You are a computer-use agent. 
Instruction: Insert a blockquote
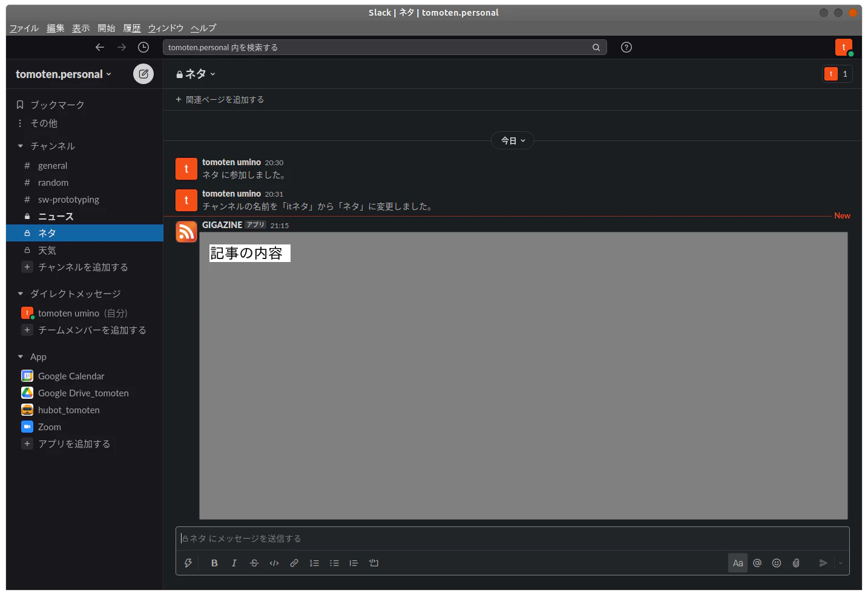click(x=353, y=563)
